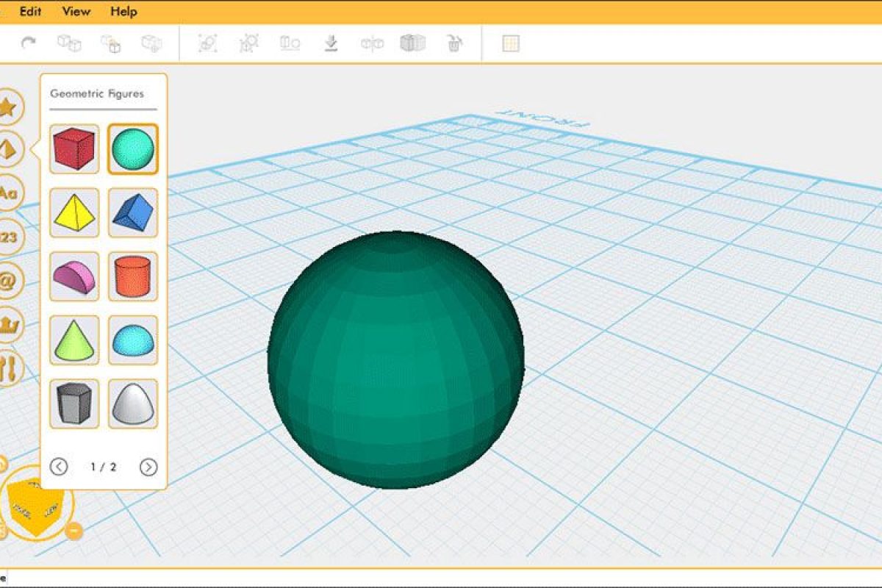Open the geometric shapes sidebar category
882x588 pixels.
pyautogui.click(x=7, y=150)
